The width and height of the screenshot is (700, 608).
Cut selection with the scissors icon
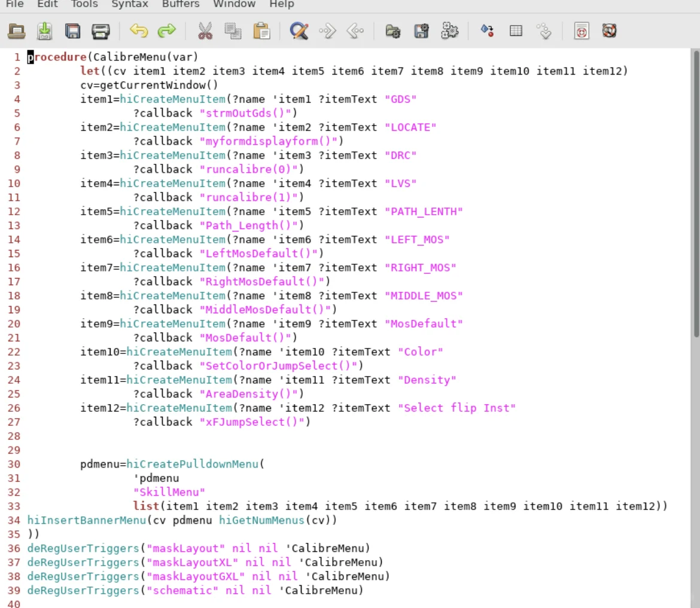205,31
